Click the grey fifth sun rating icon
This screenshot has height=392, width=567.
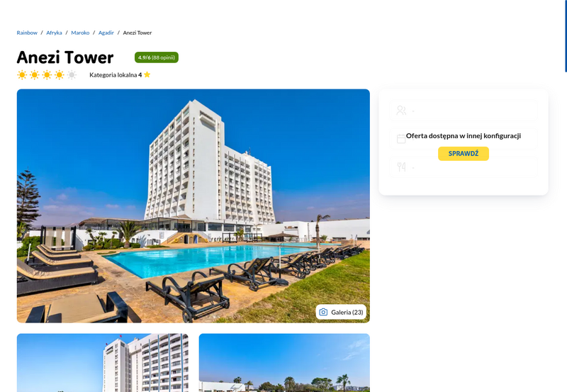[x=72, y=75]
